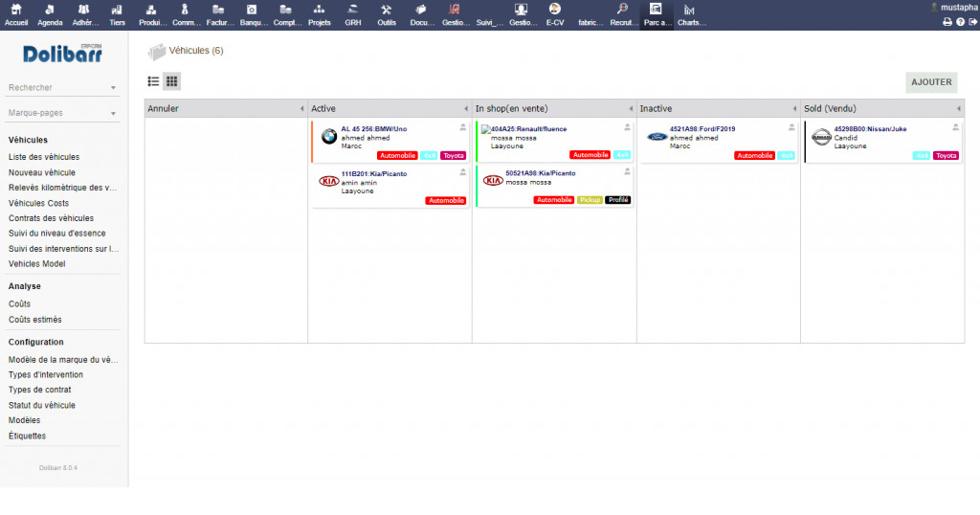Screen dimensions: 980x515
Task: Open the Banqu... bank module
Action: [253, 15]
